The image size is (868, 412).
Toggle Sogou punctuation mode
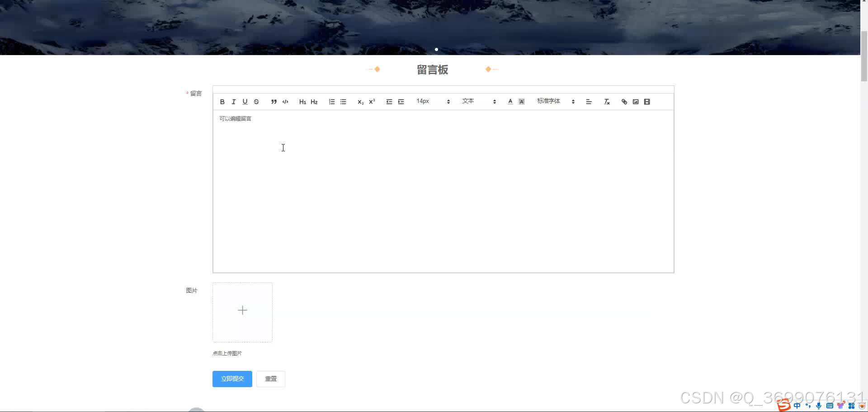pyautogui.click(x=808, y=406)
